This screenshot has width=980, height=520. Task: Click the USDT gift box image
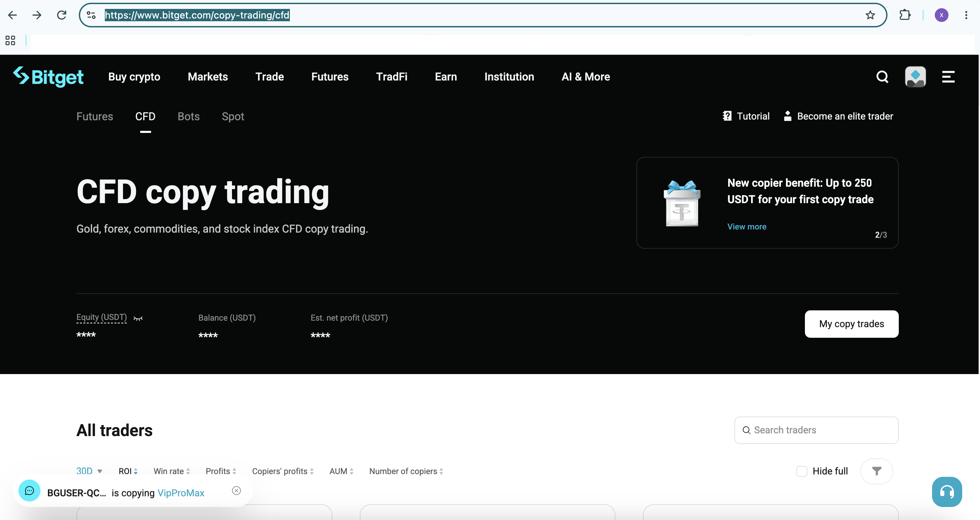[682, 203]
